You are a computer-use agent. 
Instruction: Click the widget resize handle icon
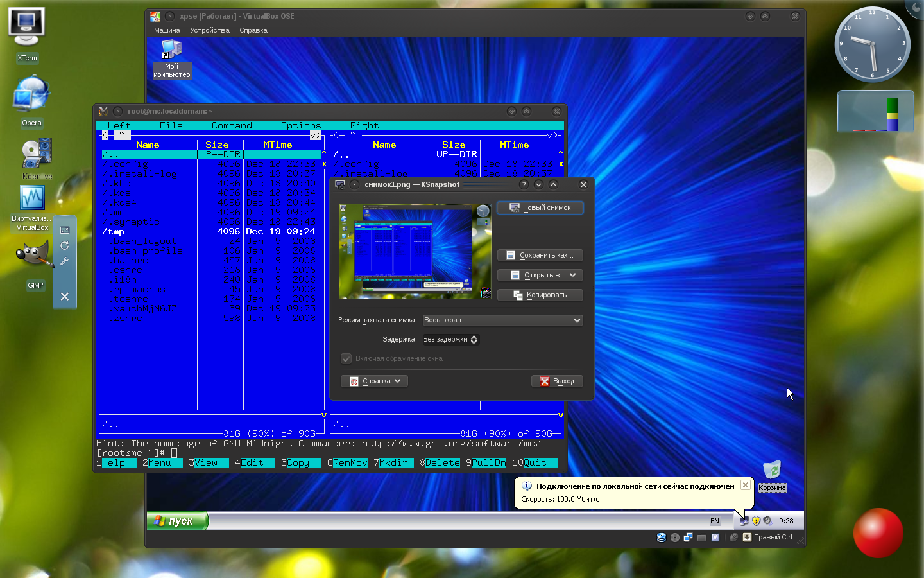point(65,230)
